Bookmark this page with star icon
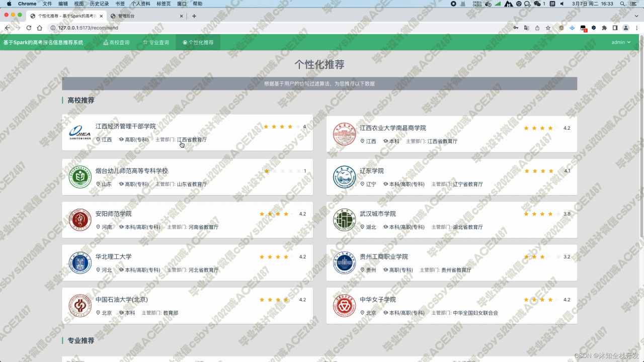Screen dimensions: 644x362 click(548, 28)
